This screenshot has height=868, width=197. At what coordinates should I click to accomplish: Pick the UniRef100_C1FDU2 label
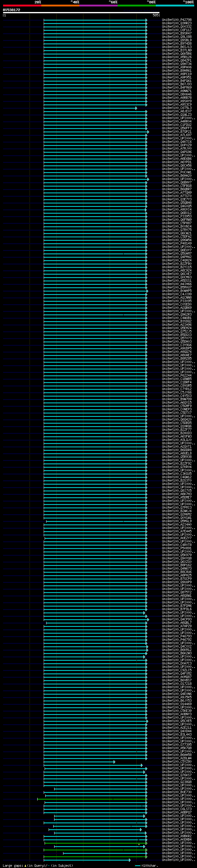177,125
